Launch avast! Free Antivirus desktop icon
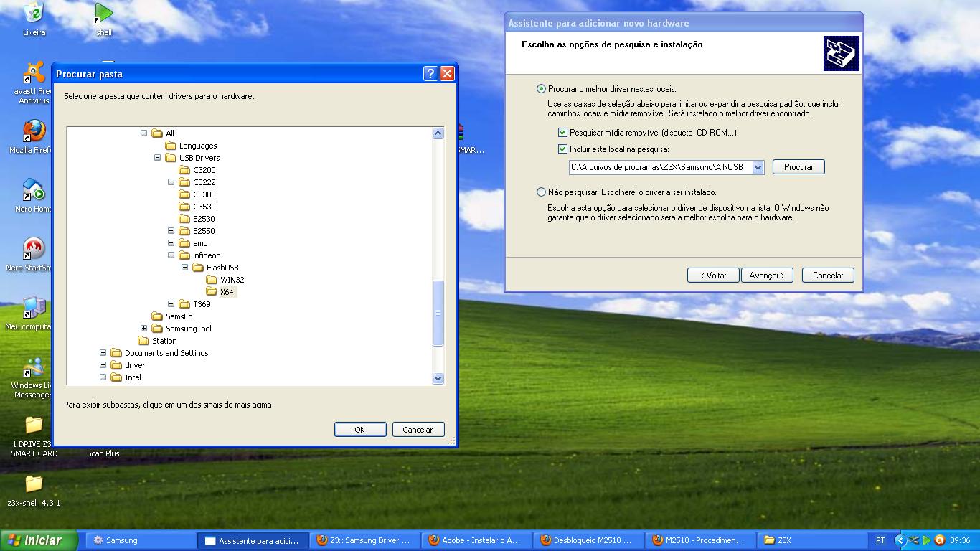Viewport: 980px width, 551px height. point(34,73)
